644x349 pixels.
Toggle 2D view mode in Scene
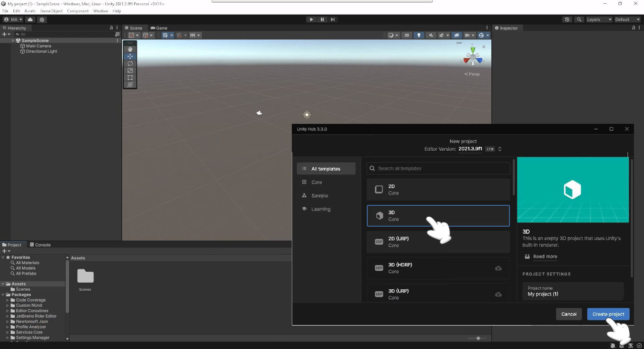(x=407, y=35)
